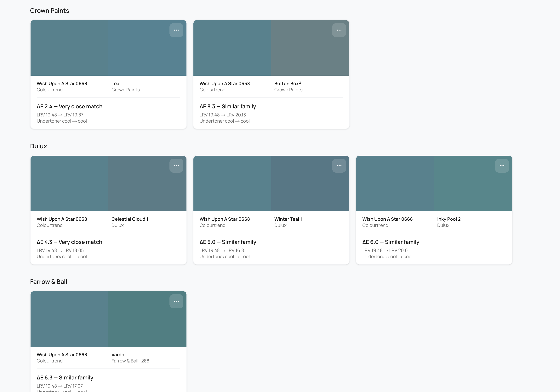This screenshot has width=560, height=392.
Task: Open the options menu on the Winter Teal 1 card
Action: pyautogui.click(x=339, y=165)
